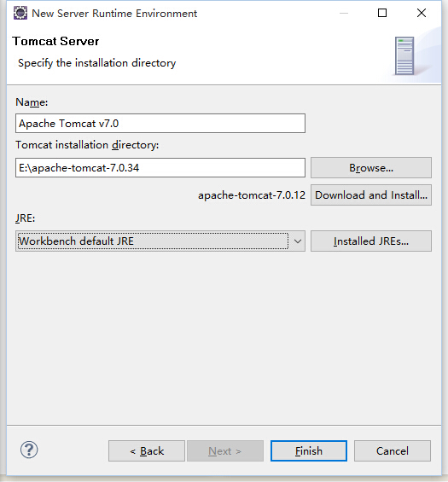The image size is (448, 482).
Task: Select the Workbench default JRE combo box
Action: click(x=160, y=241)
